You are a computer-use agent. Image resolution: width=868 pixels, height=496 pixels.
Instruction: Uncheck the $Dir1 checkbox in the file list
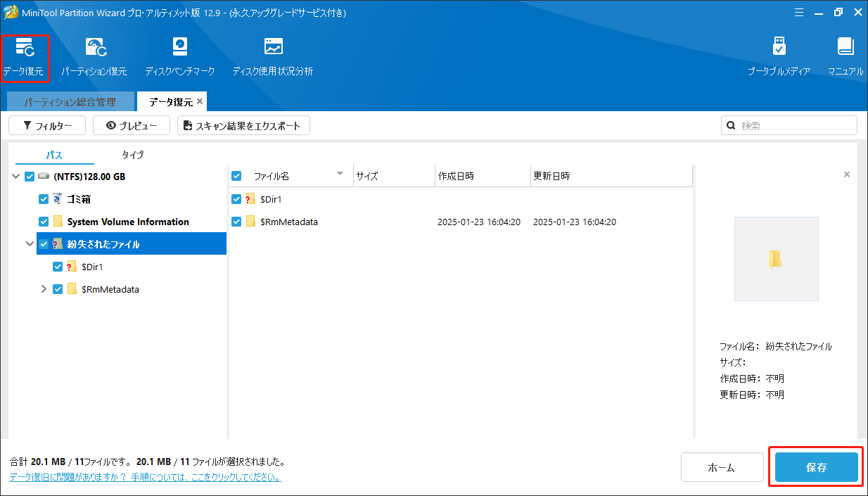point(237,199)
